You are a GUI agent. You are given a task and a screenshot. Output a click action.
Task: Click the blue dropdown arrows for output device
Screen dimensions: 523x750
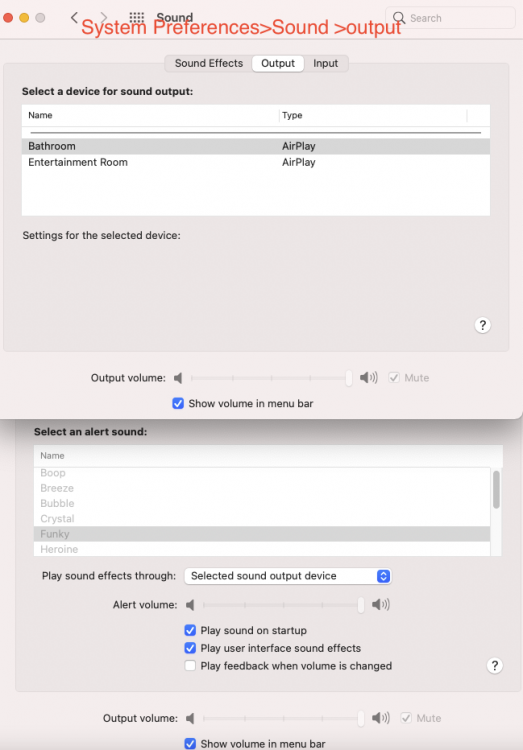coord(383,576)
